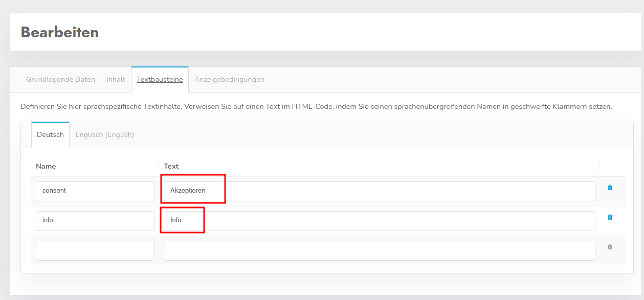Click into the Akzeptieren text field
This screenshot has height=300, width=644.
coord(379,191)
